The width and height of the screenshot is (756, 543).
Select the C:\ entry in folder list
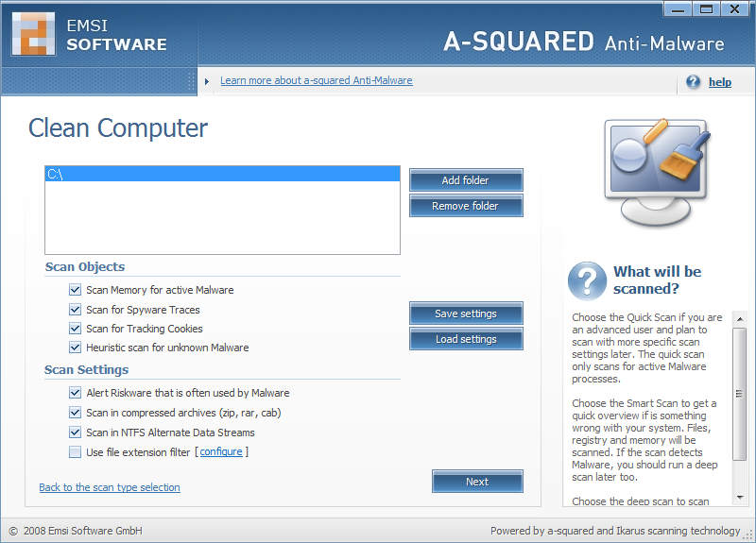point(222,174)
